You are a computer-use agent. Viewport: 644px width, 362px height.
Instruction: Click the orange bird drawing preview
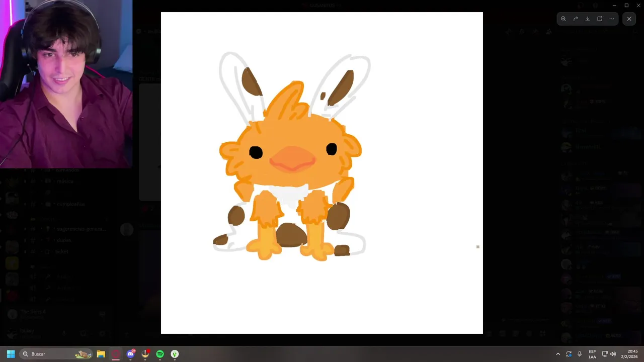322,173
